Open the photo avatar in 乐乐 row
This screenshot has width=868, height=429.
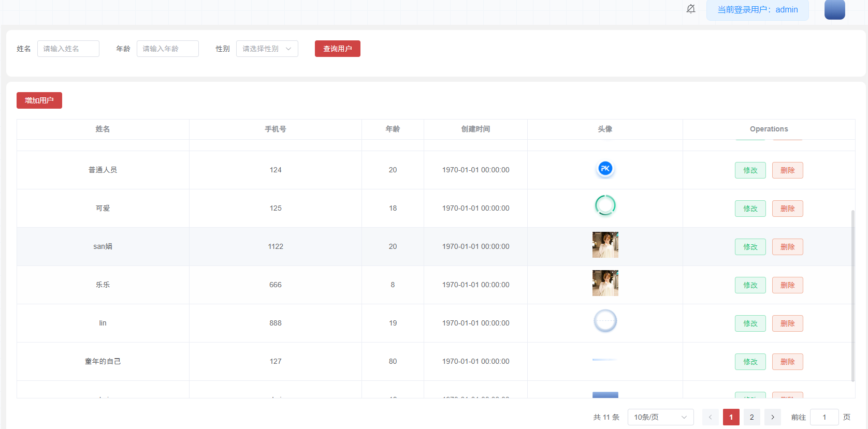pos(605,283)
